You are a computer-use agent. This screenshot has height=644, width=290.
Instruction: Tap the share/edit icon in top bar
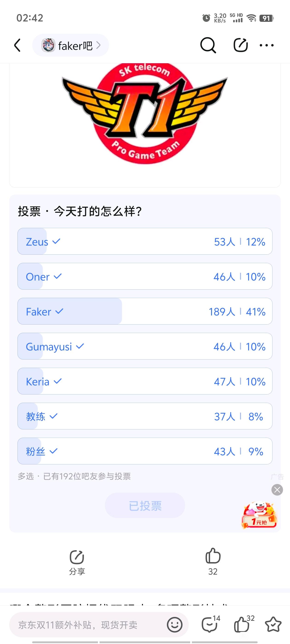tap(241, 45)
